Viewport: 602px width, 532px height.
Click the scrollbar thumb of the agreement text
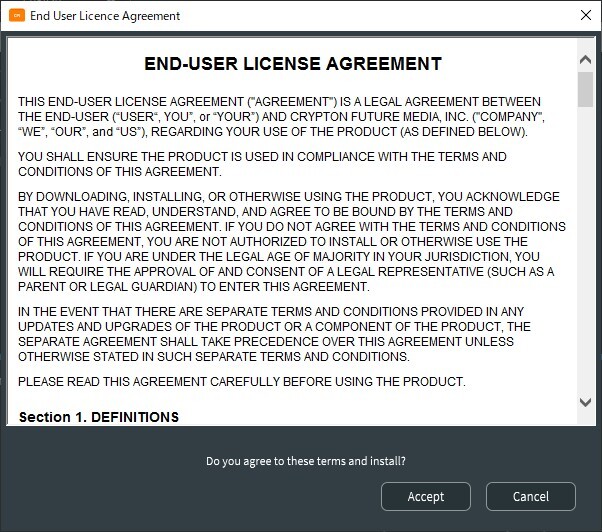pos(585,89)
